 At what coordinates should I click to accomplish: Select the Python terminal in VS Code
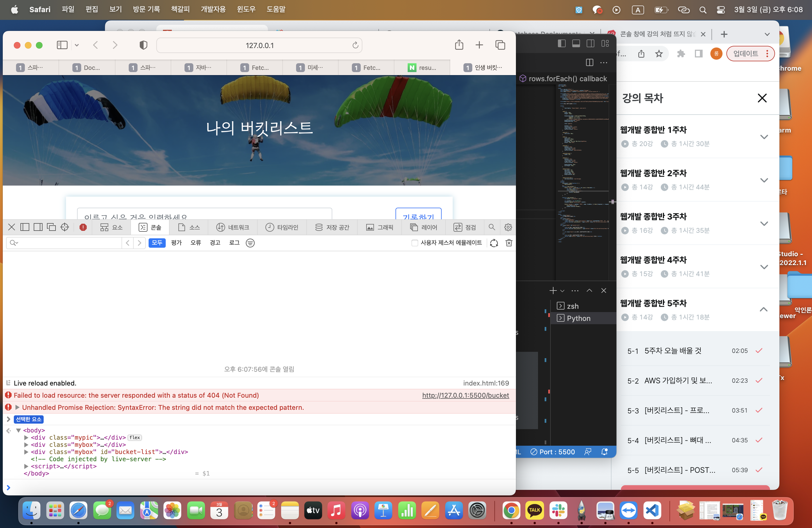coord(583,318)
